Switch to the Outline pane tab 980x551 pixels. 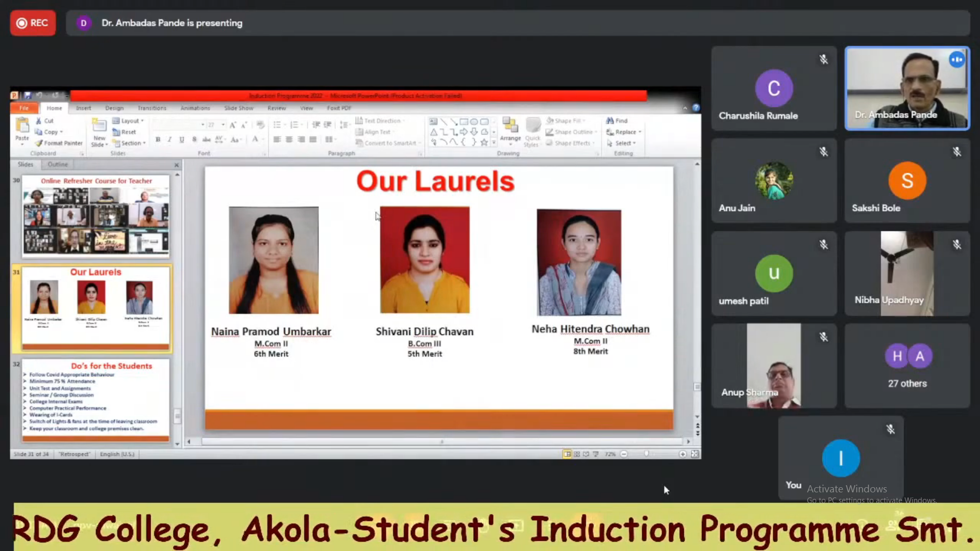(58, 164)
